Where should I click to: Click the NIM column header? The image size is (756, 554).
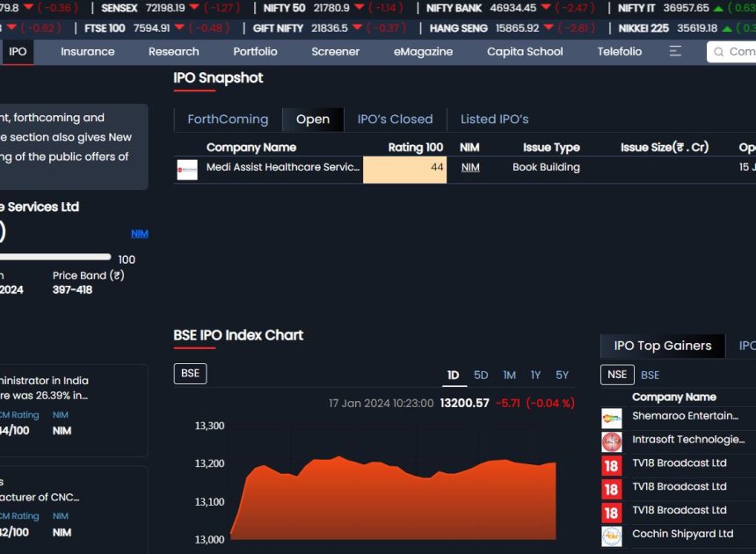tap(469, 148)
